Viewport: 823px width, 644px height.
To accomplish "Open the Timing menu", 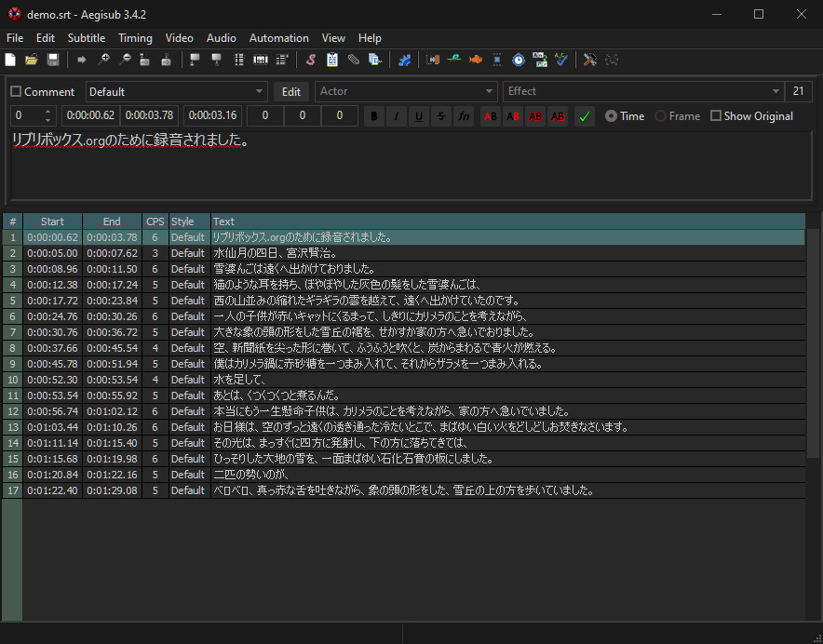I will coord(135,38).
